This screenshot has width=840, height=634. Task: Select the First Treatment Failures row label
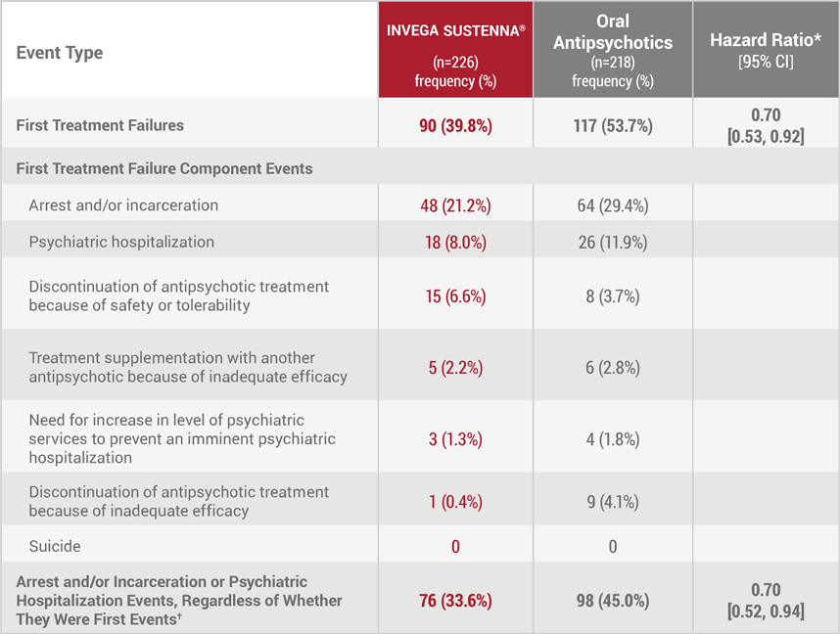pyautogui.click(x=100, y=125)
